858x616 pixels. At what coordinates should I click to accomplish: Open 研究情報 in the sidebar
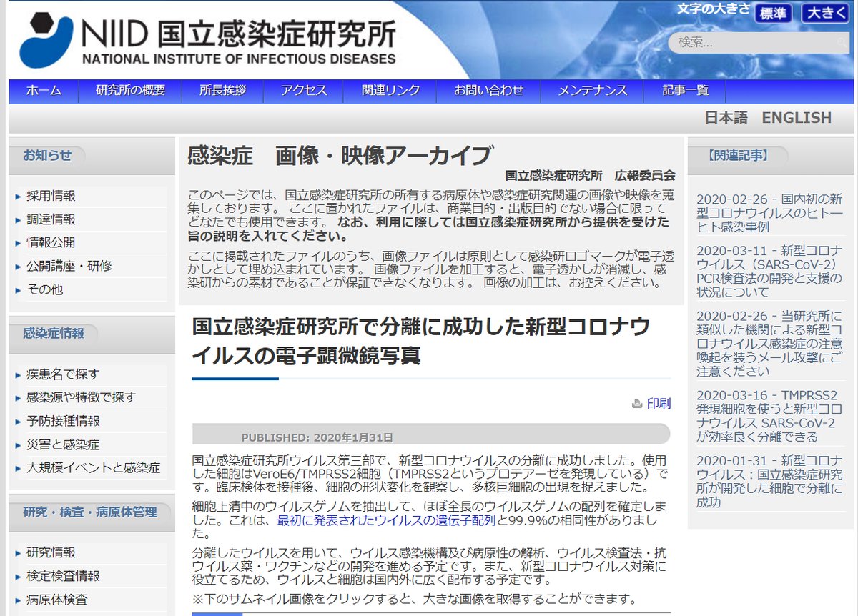[51, 552]
